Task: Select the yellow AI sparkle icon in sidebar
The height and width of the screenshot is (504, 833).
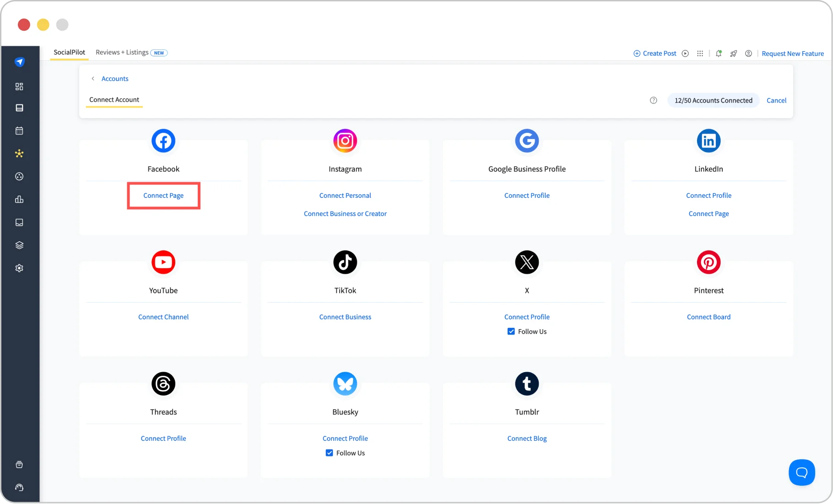Action: pyautogui.click(x=19, y=154)
